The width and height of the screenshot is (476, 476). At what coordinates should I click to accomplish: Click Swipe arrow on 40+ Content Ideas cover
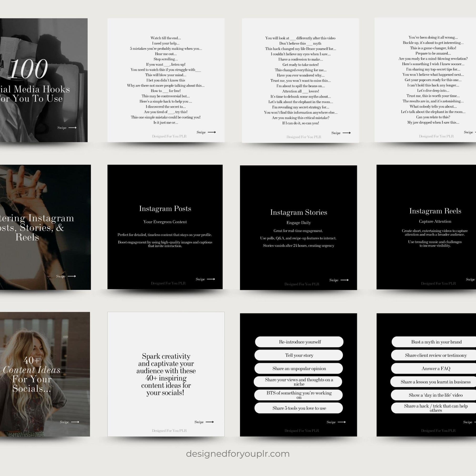[x=75, y=422]
